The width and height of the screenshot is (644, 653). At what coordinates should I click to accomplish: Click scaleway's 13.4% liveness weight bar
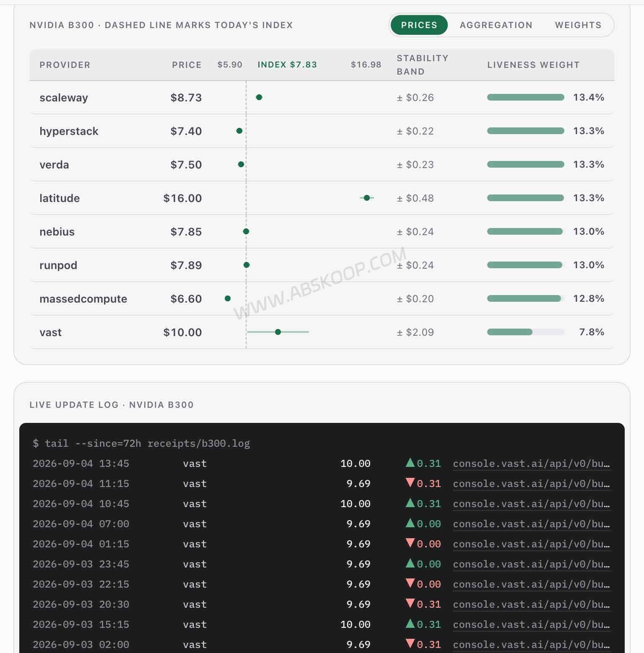[526, 97]
